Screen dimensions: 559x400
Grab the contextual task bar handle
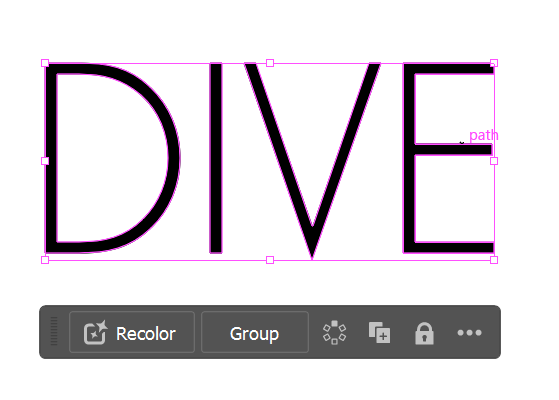[54, 331]
